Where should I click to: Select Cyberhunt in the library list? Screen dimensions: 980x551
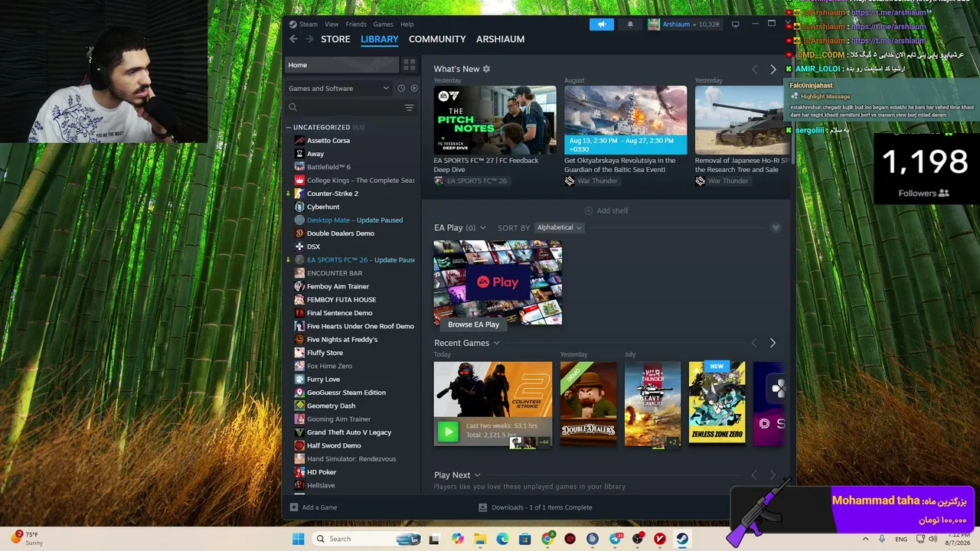[x=323, y=207]
